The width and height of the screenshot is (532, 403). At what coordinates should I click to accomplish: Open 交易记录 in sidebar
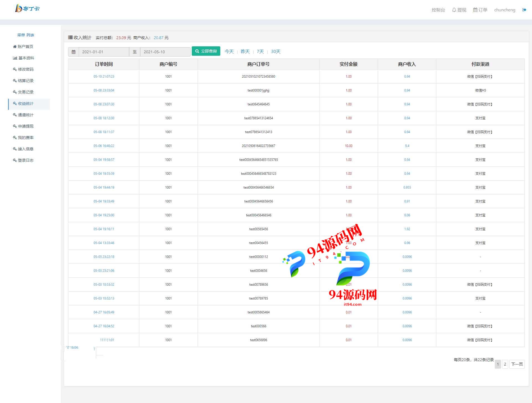(23, 92)
